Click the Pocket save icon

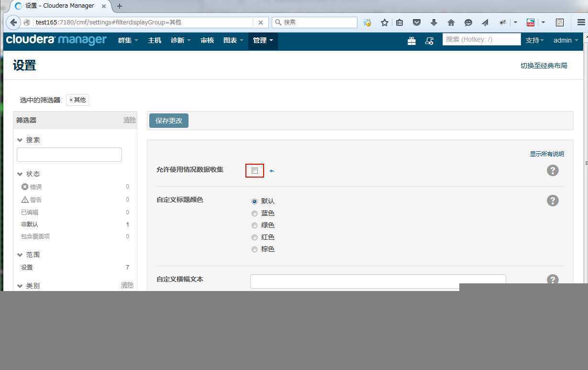point(417,22)
